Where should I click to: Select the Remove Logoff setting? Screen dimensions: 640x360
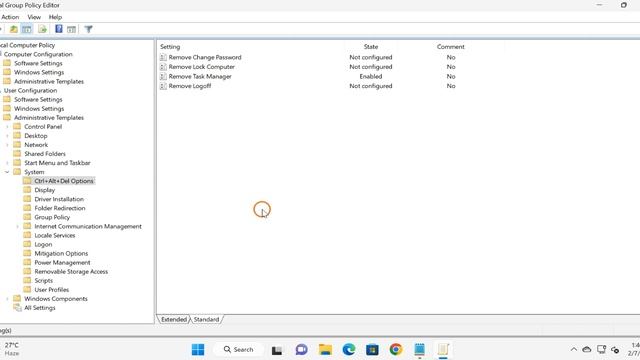pos(190,86)
